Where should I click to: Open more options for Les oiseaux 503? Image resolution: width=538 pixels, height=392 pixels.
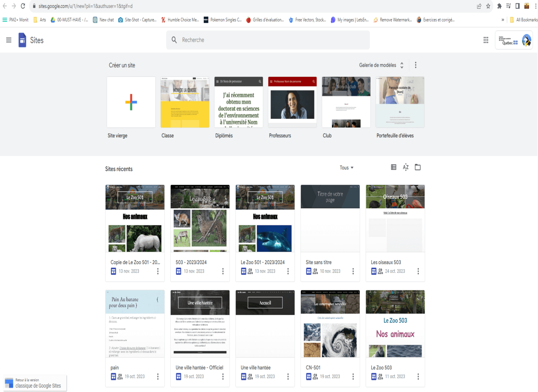point(418,271)
